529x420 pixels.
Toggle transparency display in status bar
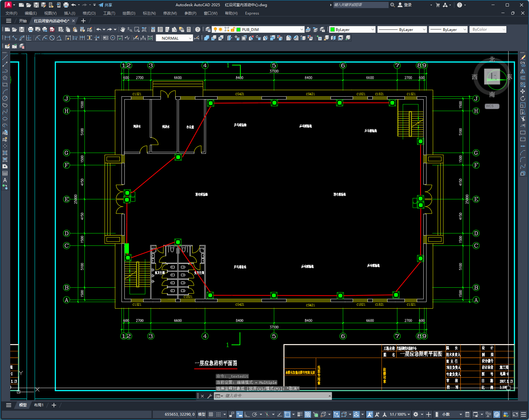[308, 414]
